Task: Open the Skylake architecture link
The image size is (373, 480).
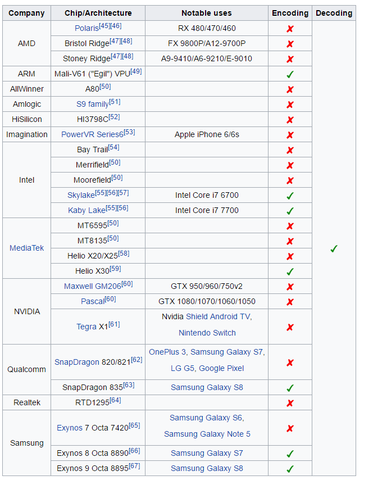Action: (81, 195)
